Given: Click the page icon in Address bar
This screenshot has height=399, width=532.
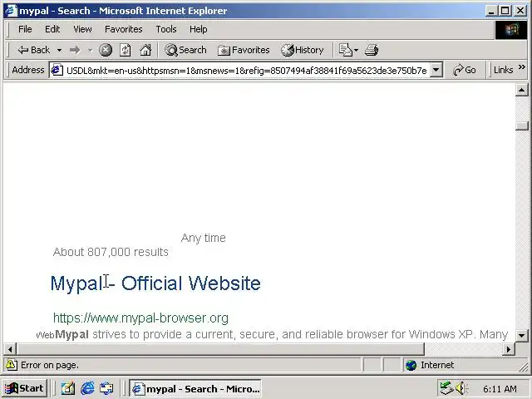Looking at the screenshot, I should (57, 70).
